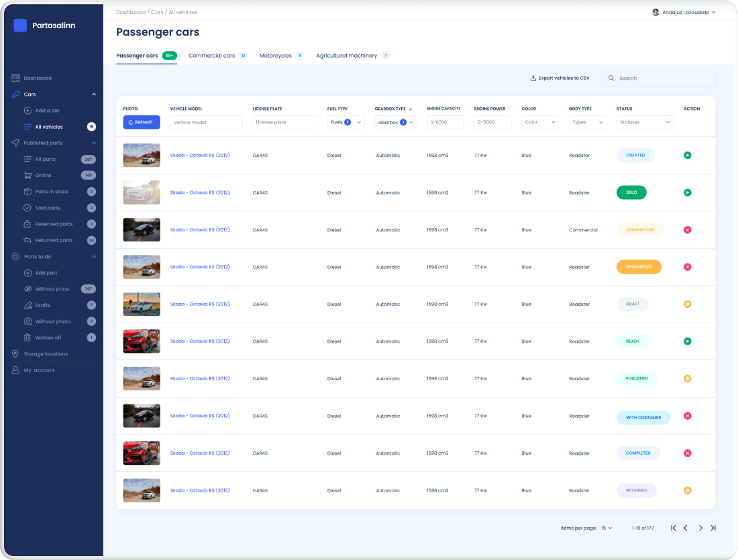Click the orange action icon in DRAFT row

click(x=687, y=304)
